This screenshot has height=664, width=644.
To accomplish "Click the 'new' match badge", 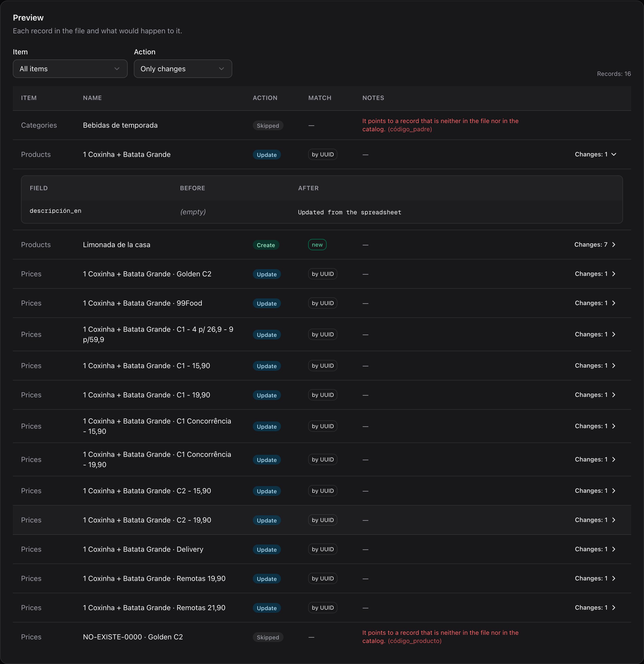I will [x=317, y=245].
